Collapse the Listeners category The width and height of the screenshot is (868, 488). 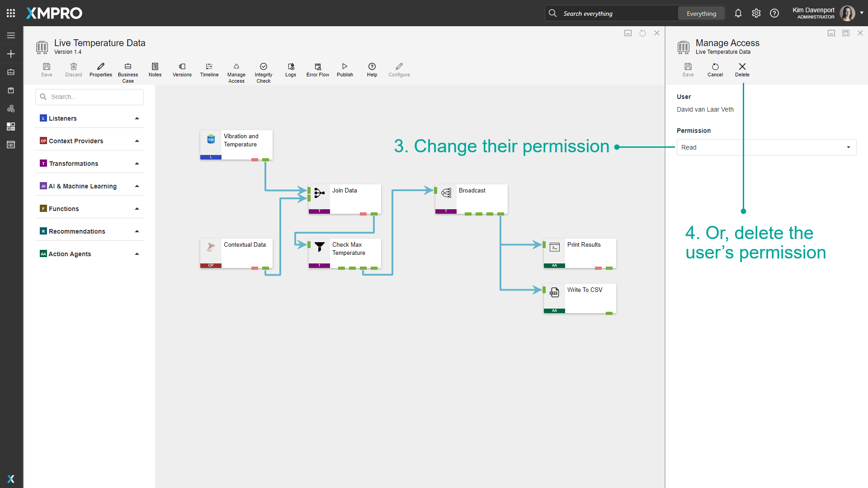pos(137,118)
